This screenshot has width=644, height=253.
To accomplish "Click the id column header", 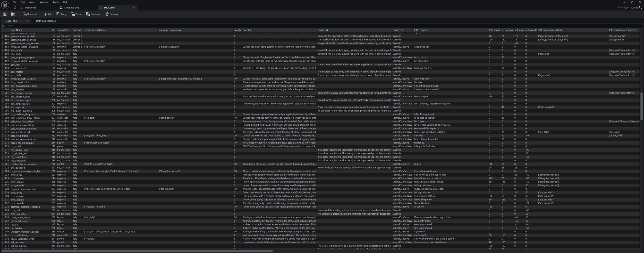I will tap(54, 30).
